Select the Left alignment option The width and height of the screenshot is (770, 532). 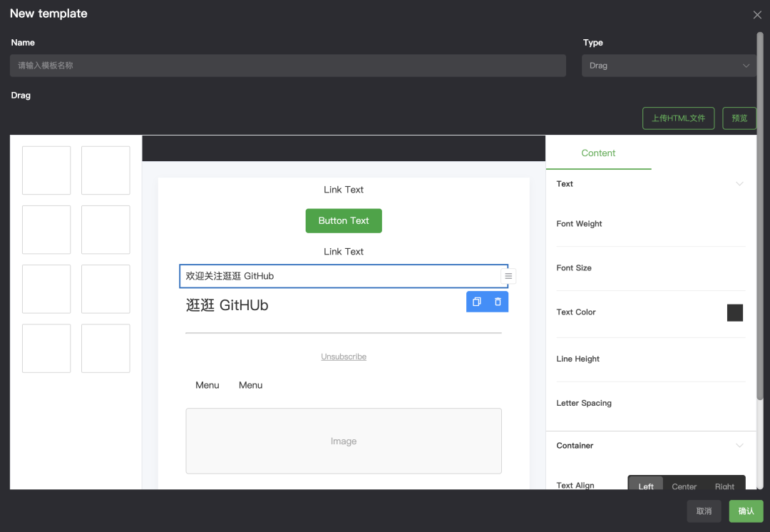645,486
